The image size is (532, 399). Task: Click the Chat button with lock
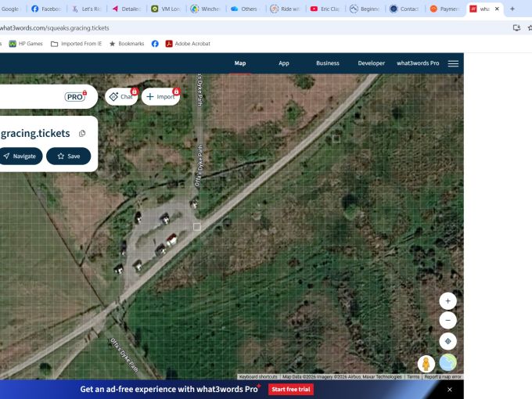[121, 97]
